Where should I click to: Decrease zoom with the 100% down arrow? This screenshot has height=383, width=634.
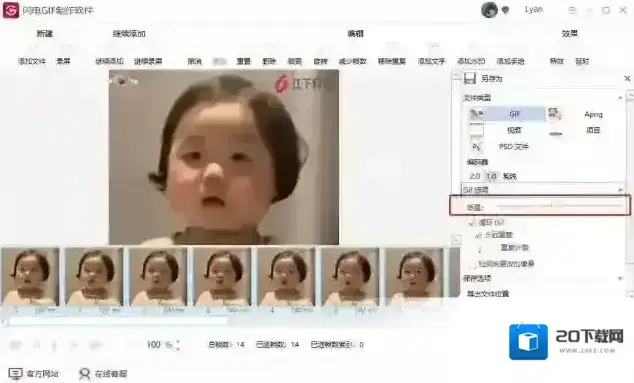click(x=178, y=348)
